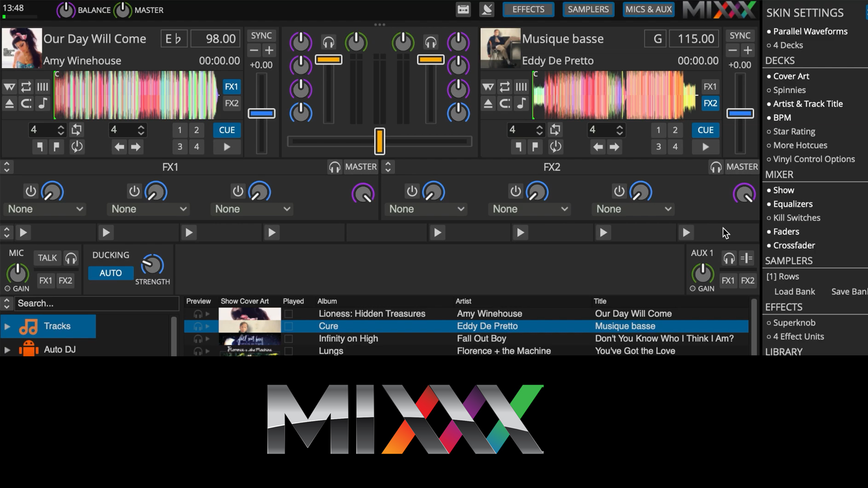
Task: Eject the track from the Amy Winehouse deck
Action: pos(9,103)
